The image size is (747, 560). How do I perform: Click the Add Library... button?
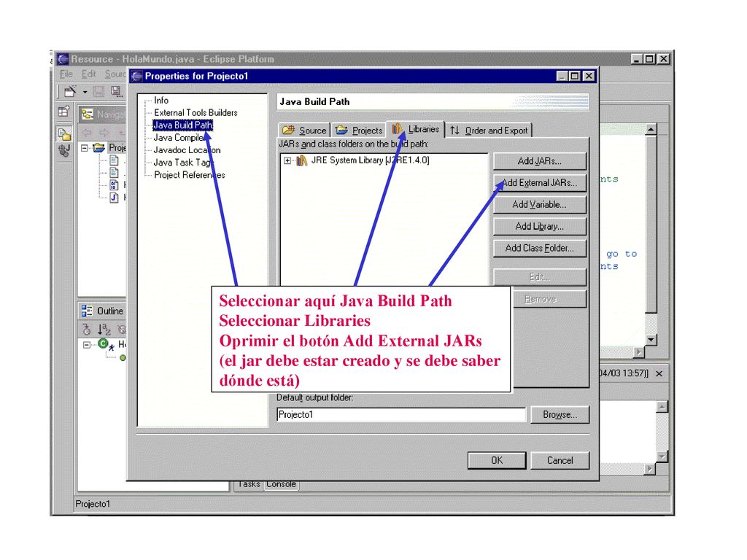539,227
